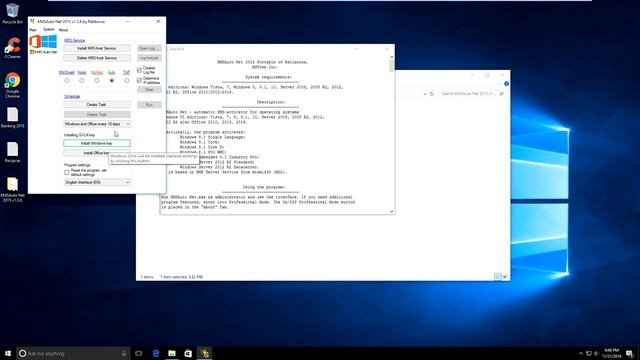Screen dimensions: 640x360
Task: Click the Log Analyzer button
Action: point(149,58)
